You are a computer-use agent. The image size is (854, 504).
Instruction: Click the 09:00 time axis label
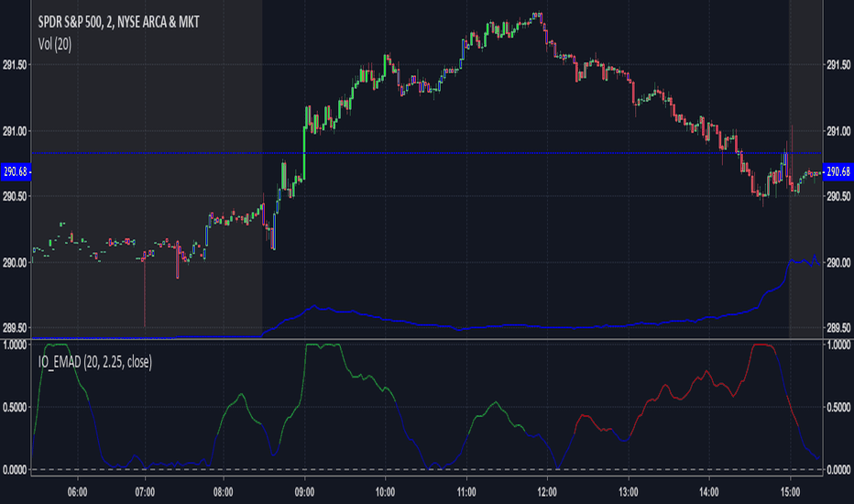(304, 492)
